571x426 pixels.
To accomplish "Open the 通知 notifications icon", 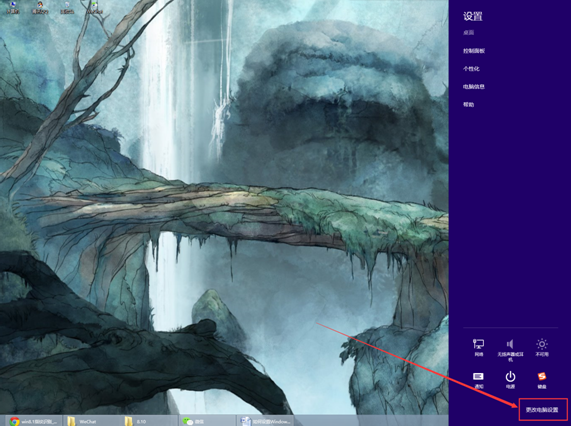I will pyautogui.click(x=479, y=380).
